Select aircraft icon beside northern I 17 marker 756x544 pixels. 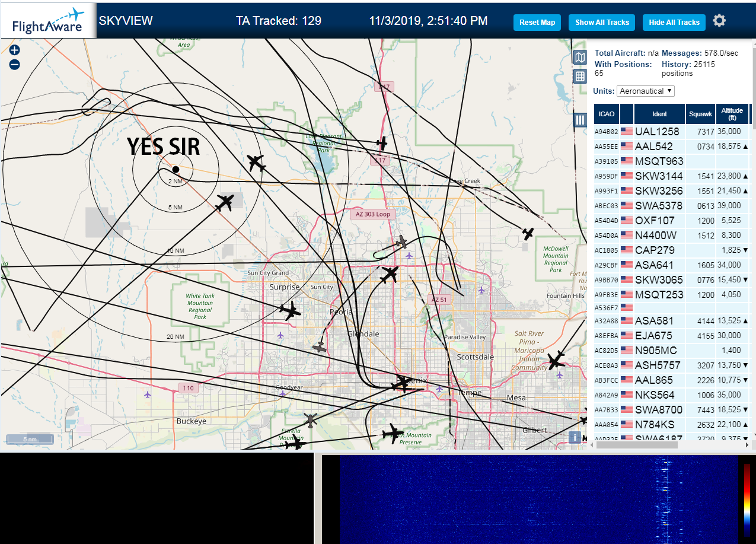point(382,143)
